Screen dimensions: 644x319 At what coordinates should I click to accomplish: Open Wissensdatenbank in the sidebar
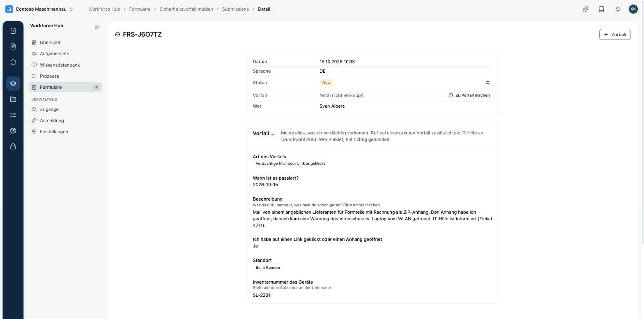tap(65, 65)
